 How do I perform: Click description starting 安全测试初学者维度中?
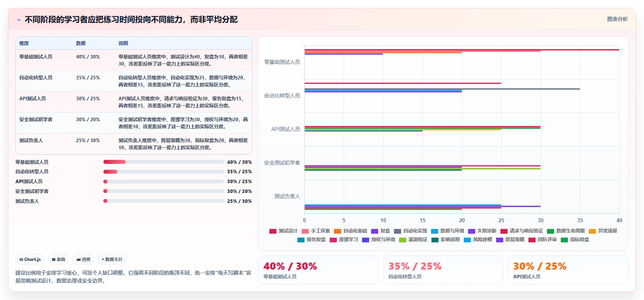point(183,123)
